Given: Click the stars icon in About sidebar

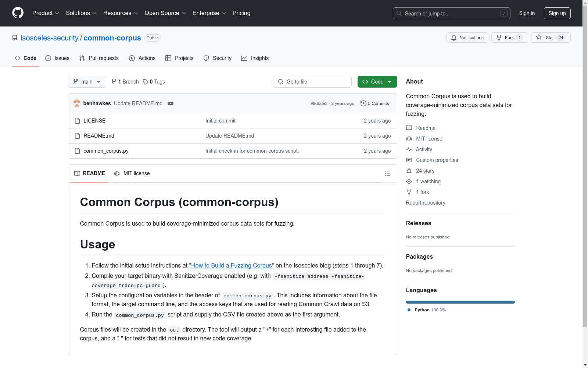Looking at the screenshot, I should point(409,171).
